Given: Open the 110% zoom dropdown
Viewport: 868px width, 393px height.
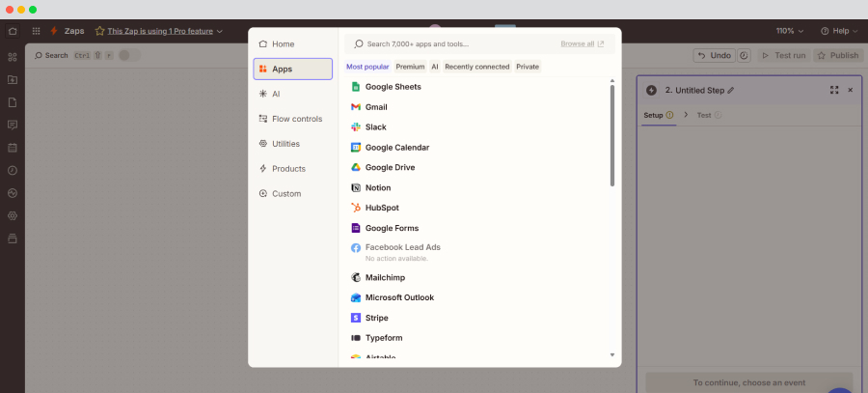Looking at the screenshot, I should (789, 31).
